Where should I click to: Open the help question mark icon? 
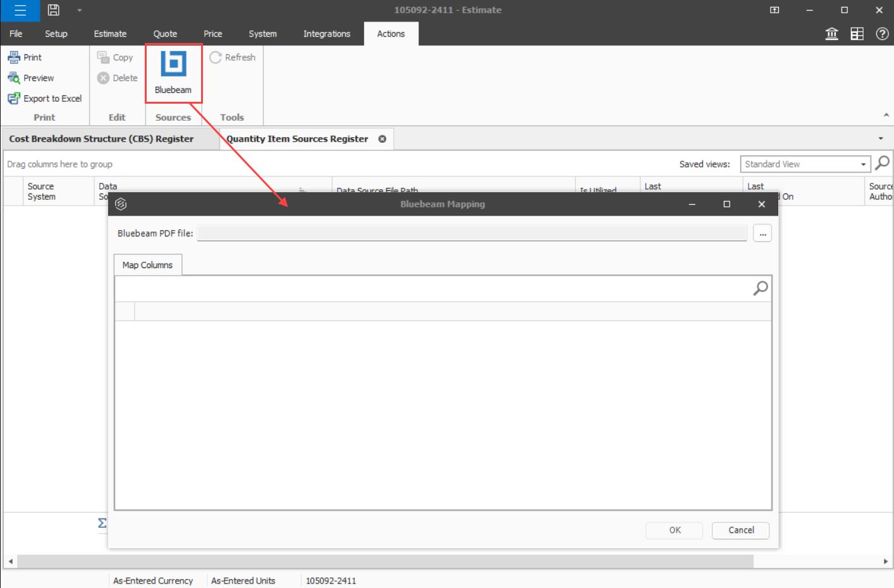click(x=882, y=34)
